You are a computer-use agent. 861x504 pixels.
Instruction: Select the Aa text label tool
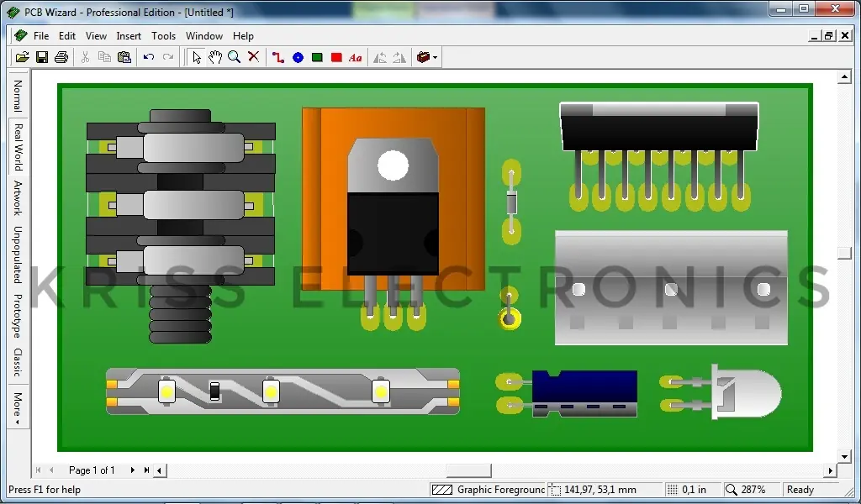(356, 57)
